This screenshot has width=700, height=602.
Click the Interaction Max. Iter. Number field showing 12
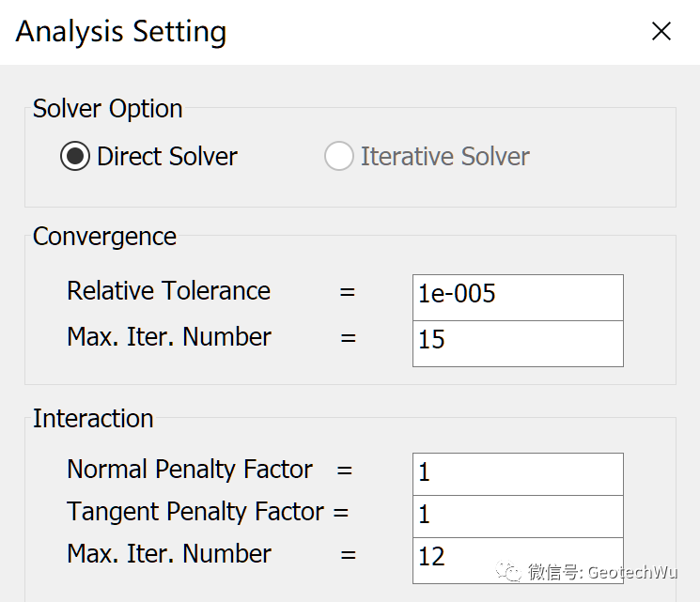tap(517, 558)
